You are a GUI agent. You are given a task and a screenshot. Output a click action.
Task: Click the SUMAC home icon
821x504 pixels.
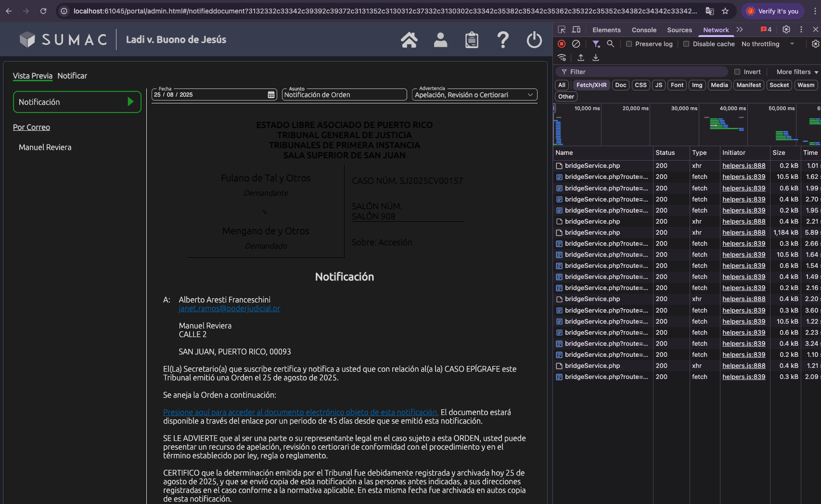tap(409, 40)
